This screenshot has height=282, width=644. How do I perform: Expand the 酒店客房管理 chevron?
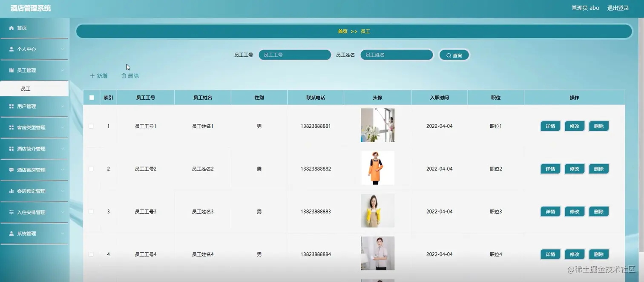coord(62,170)
